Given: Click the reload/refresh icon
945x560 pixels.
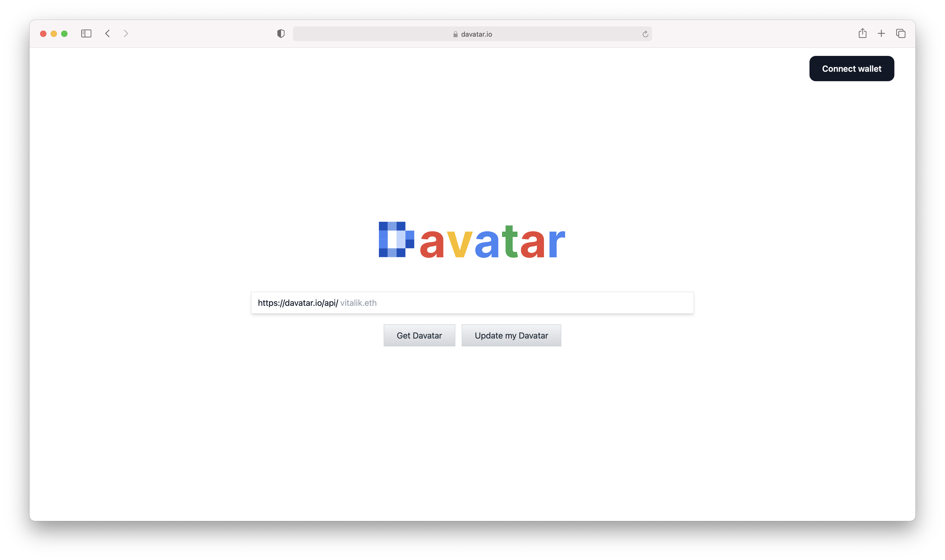Looking at the screenshot, I should [x=645, y=33].
